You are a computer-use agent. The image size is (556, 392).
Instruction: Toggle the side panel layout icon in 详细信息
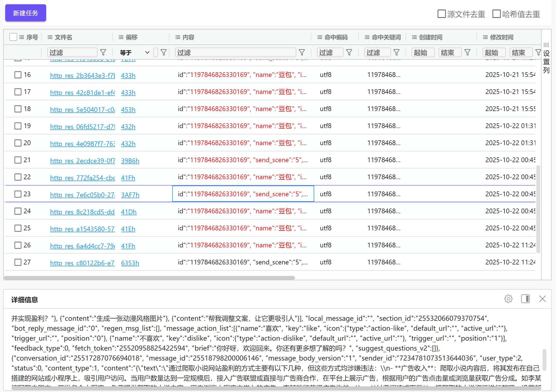click(525, 299)
